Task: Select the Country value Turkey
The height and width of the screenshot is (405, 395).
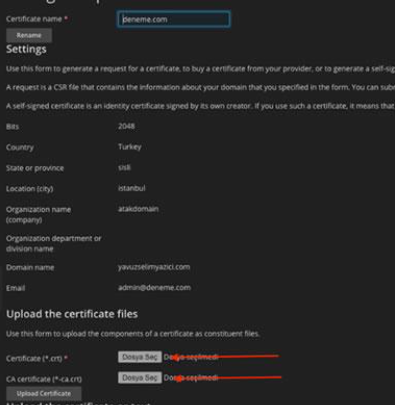Action: tap(130, 147)
